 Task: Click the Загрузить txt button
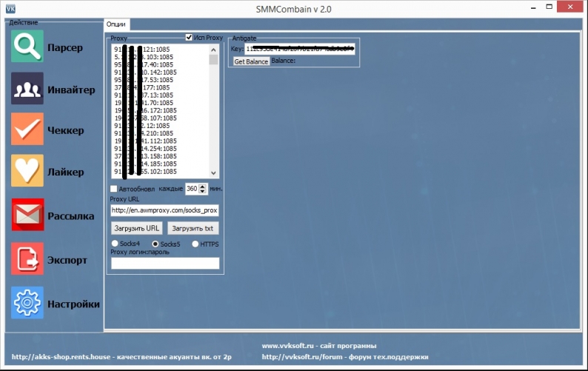point(193,228)
